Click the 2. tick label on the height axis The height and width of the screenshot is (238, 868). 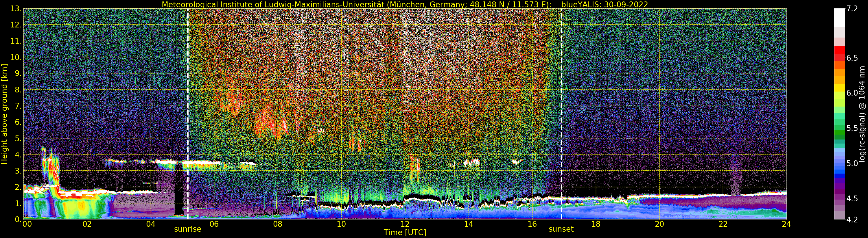[18, 187]
